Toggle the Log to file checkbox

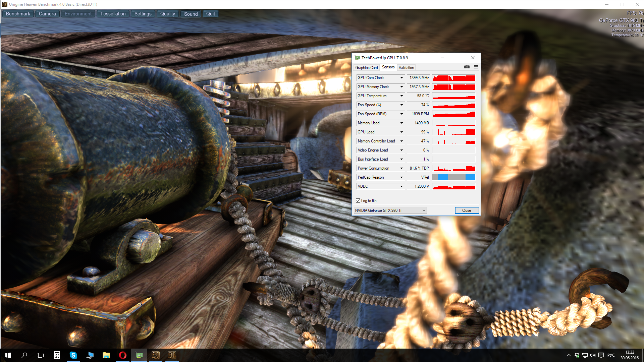pos(358,201)
